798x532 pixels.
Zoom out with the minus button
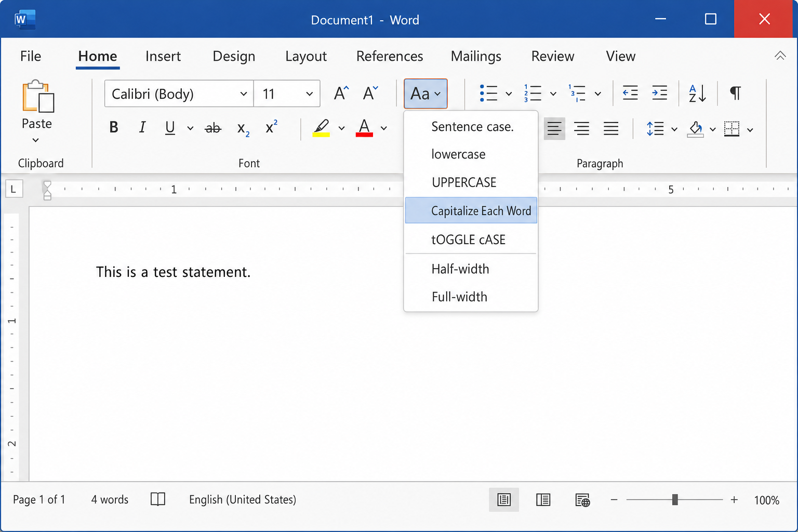[614, 500]
